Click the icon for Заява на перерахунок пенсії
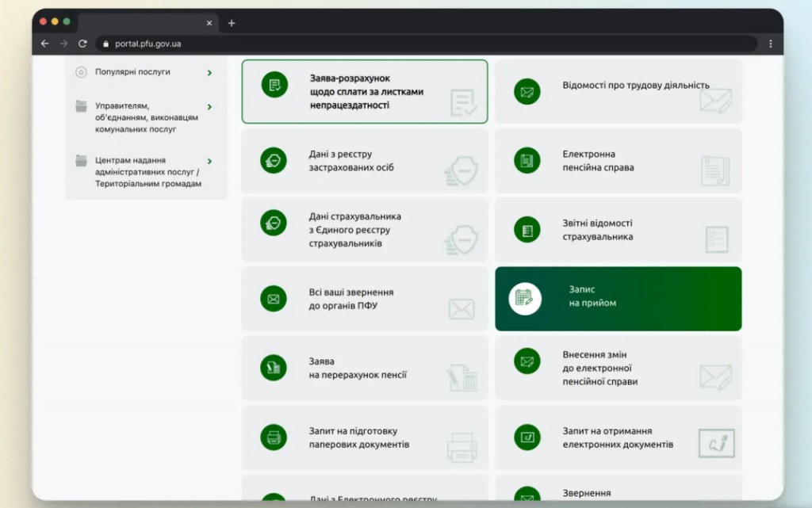 pos(274,368)
